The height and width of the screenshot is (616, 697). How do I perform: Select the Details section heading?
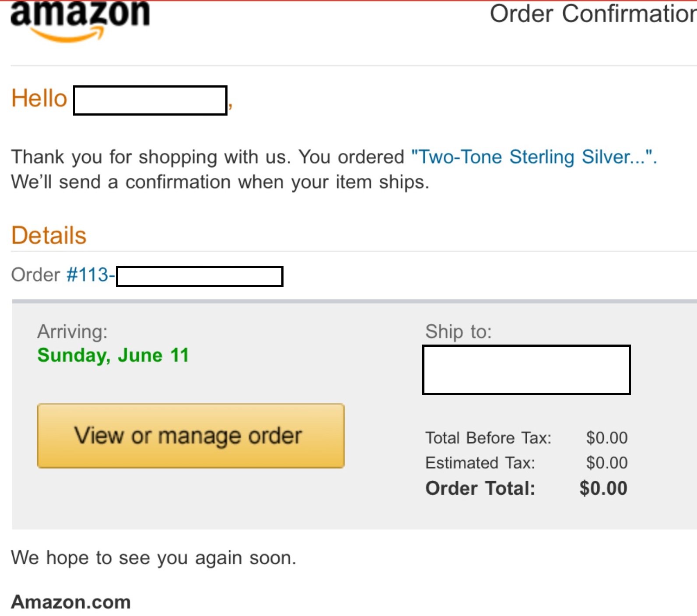[49, 236]
